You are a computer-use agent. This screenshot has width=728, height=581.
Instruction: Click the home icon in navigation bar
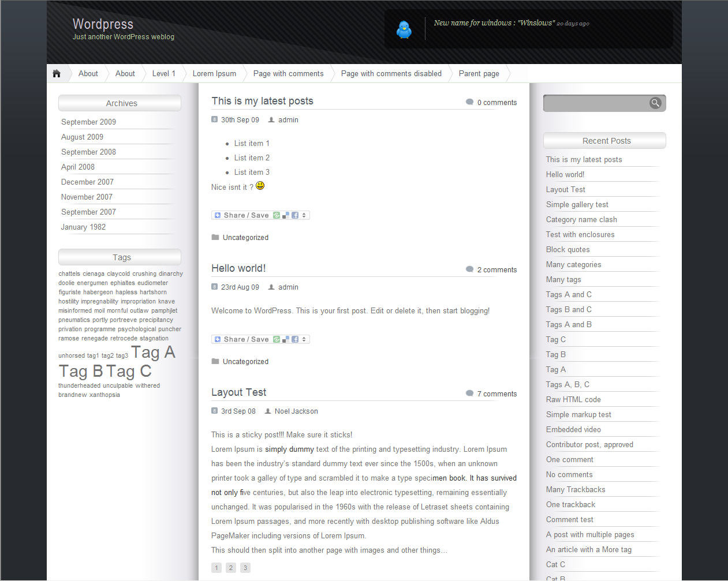[57, 73]
